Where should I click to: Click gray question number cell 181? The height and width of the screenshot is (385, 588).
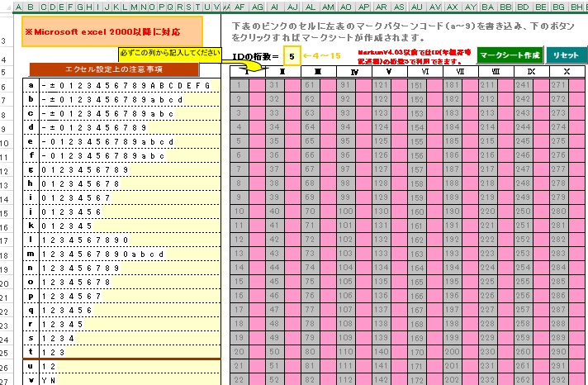pyautogui.click(x=452, y=85)
